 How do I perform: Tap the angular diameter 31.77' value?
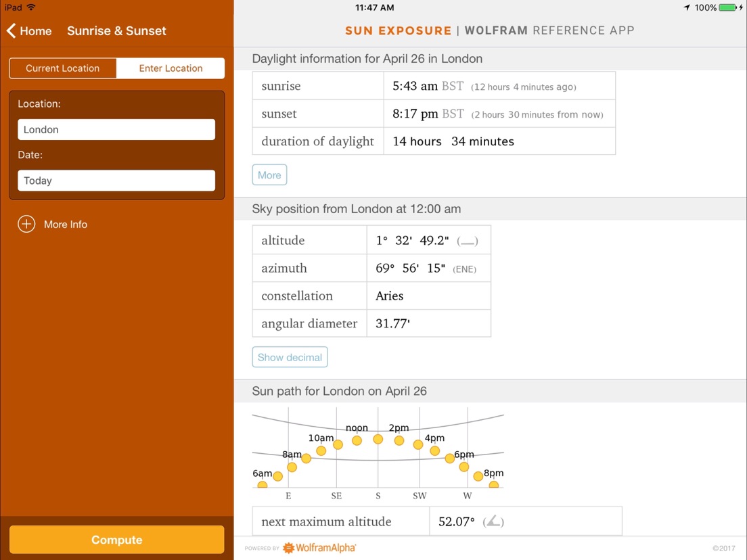point(392,323)
